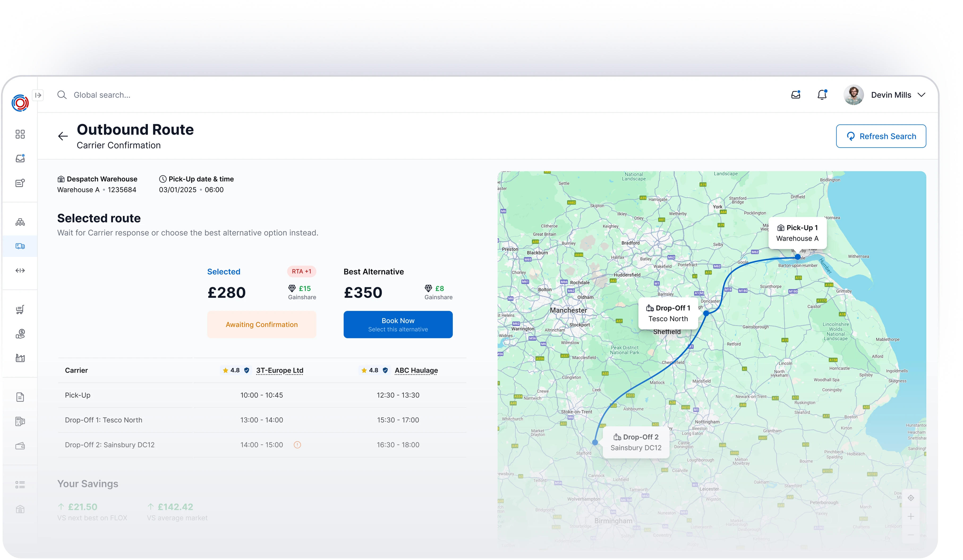The width and height of the screenshot is (963, 560).
Task: Open the ABC Haulage carrier link
Action: click(x=416, y=370)
